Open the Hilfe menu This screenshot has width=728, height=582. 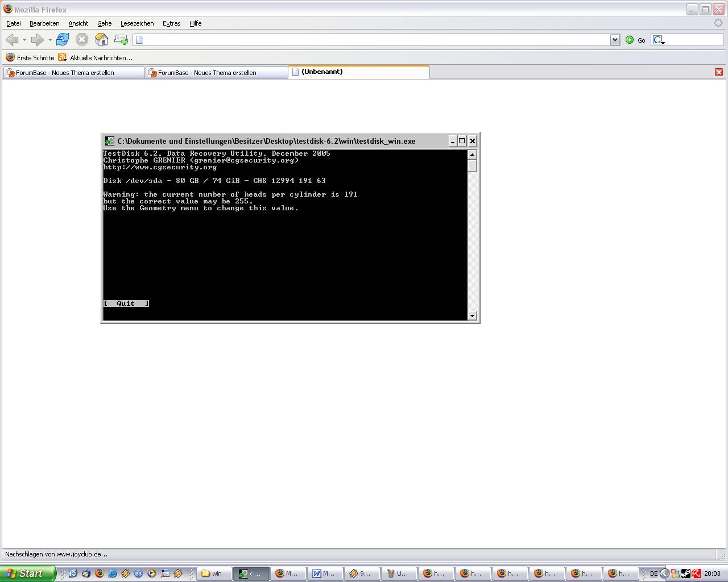click(x=195, y=23)
